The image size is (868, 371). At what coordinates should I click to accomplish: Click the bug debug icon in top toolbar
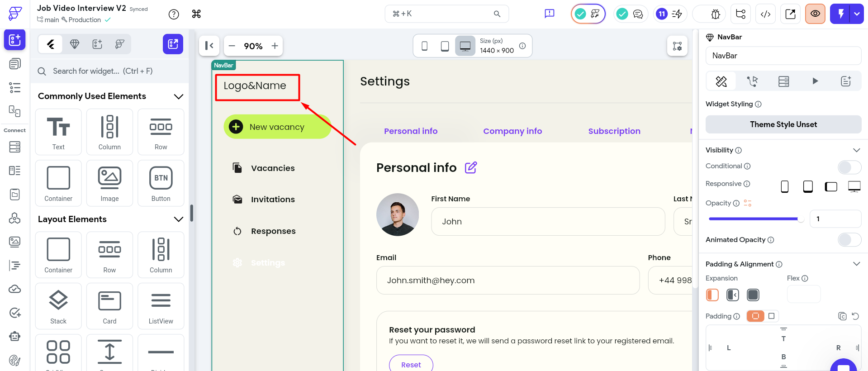pos(715,14)
